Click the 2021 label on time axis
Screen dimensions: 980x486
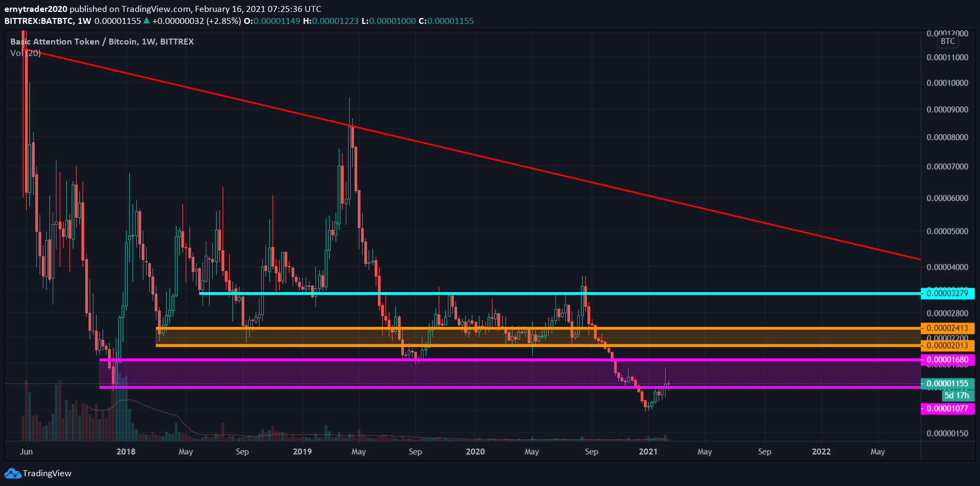[x=648, y=451]
